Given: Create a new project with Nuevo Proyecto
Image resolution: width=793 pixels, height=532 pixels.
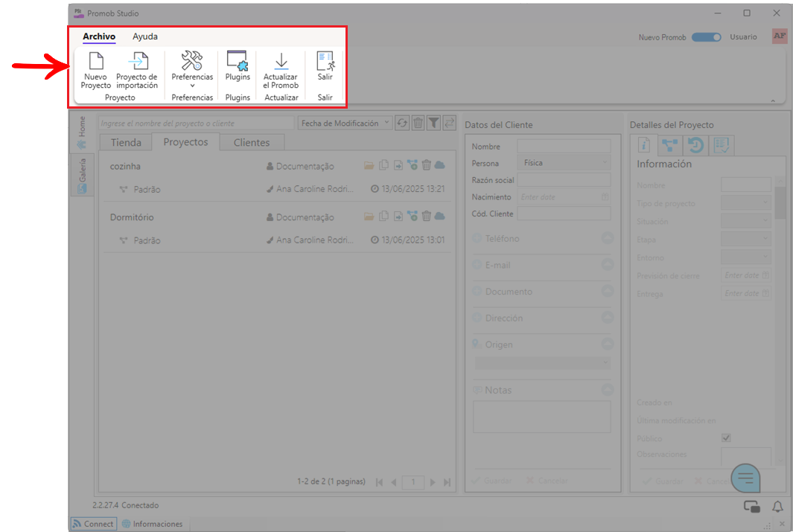Looking at the screenshot, I should (x=95, y=71).
